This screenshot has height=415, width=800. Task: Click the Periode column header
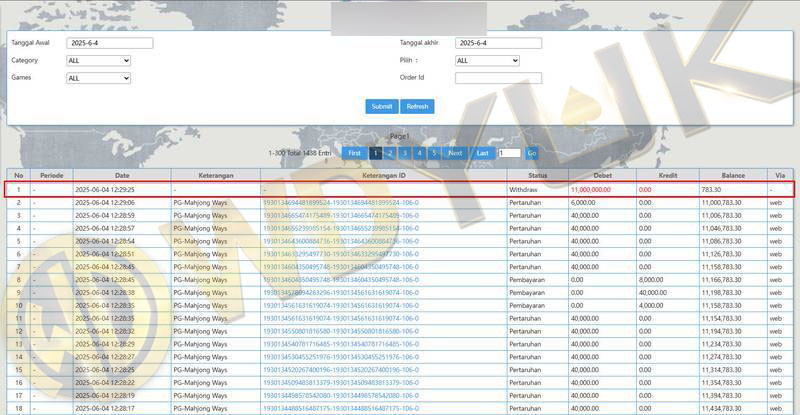(x=52, y=175)
